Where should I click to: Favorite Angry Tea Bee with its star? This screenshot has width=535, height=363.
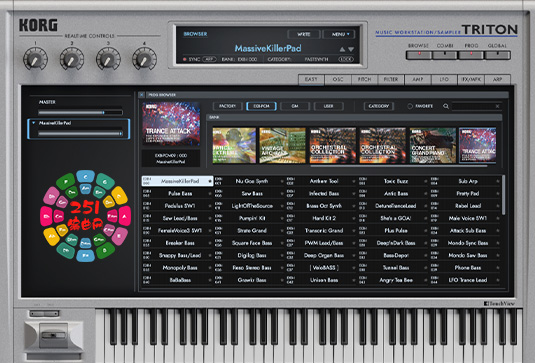point(425,280)
